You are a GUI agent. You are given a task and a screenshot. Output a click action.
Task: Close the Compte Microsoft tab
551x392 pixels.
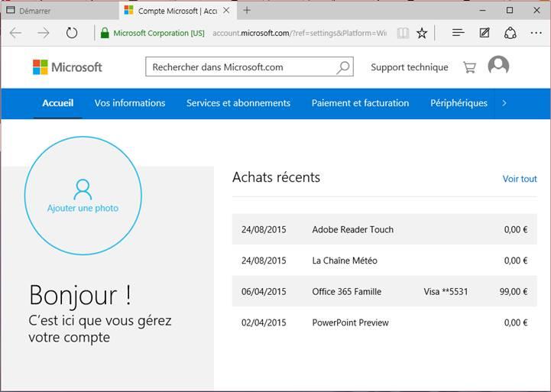227,11
